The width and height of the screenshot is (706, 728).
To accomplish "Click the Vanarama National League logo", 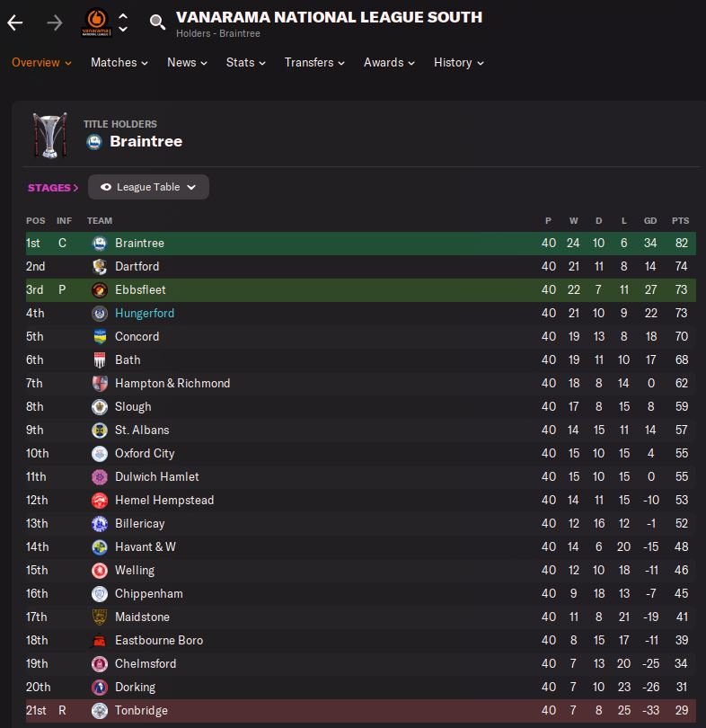I will pyautogui.click(x=94, y=22).
